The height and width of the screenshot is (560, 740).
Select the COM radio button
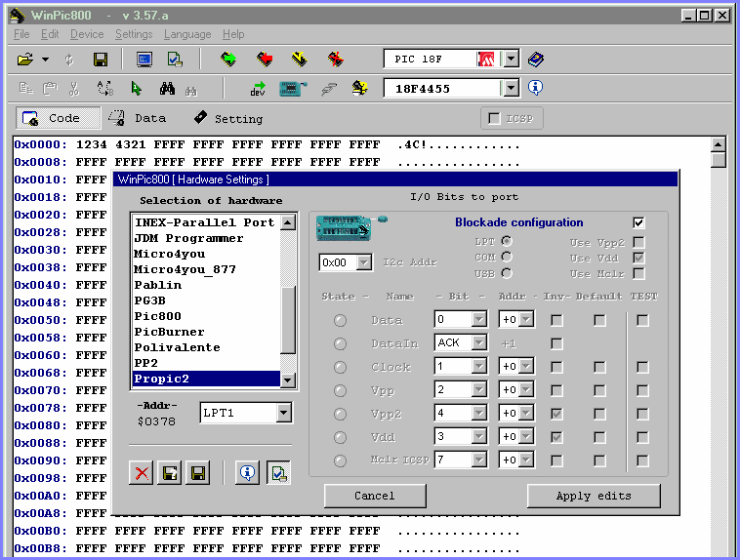point(507,258)
